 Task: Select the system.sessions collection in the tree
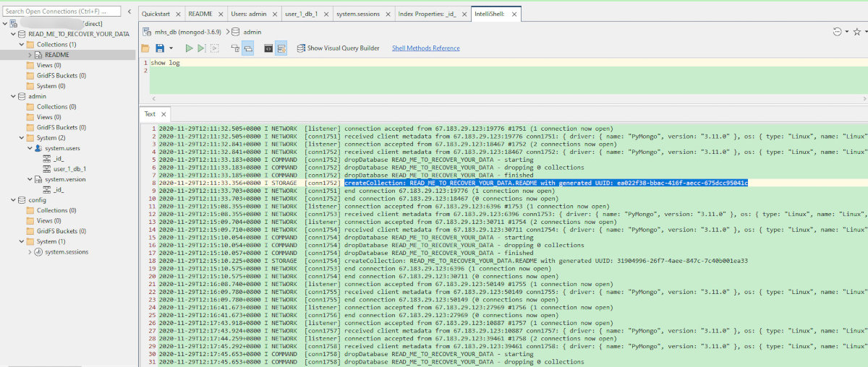(x=67, y=251)
